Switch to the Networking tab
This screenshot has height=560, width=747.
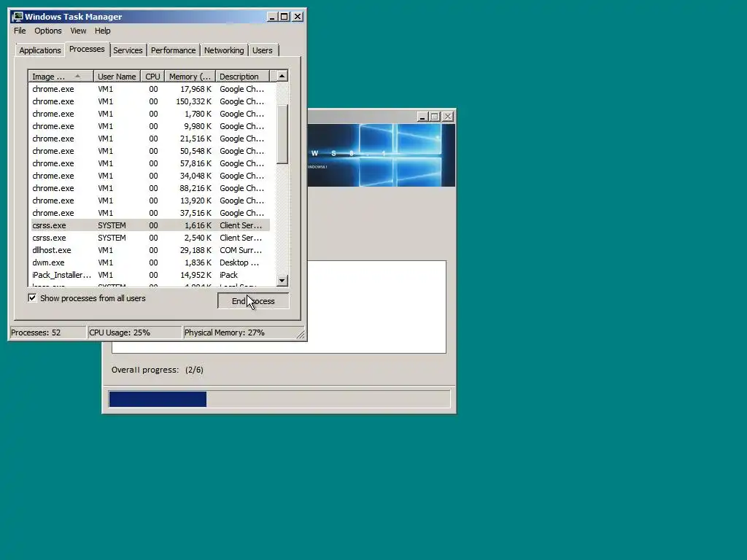pos(224,50)
